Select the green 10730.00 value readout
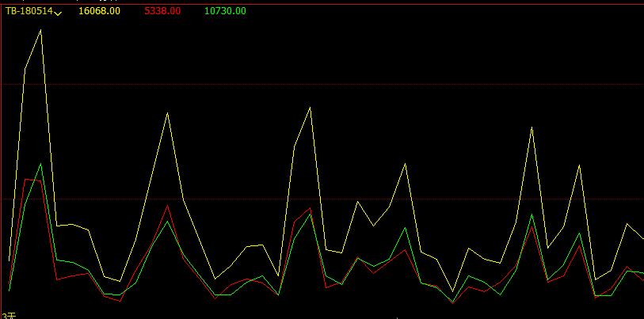This screenshot has width=644, height=319. click(x=225, y=11)
